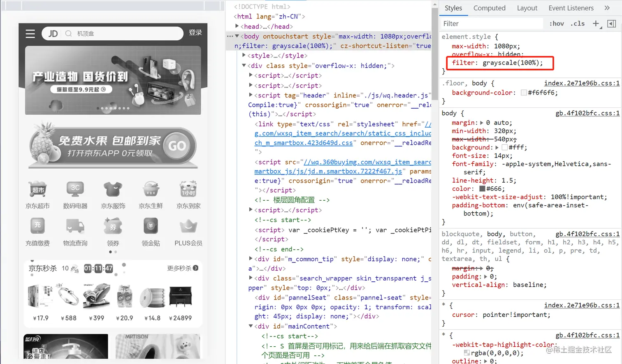Select html lang="zh-CN" node

(269, 16)
